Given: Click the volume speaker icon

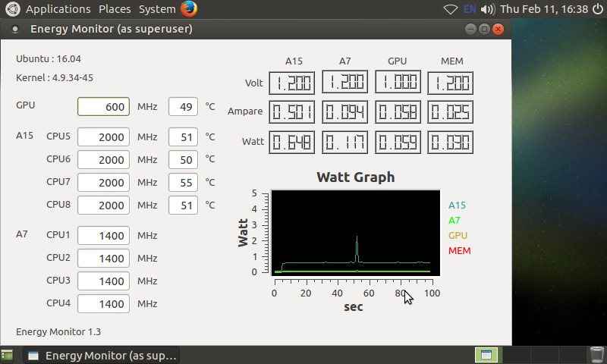Looking at the screenshot, I should tap(488, 9).
